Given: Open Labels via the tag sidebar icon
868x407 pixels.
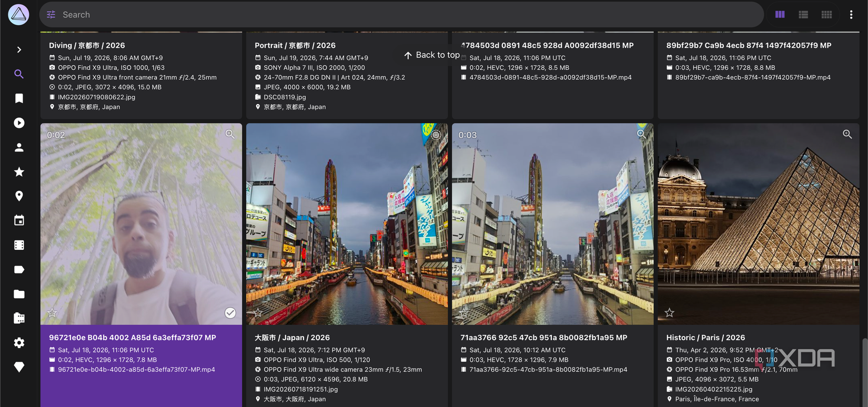Looking at the screenshot, I should 19,270.
